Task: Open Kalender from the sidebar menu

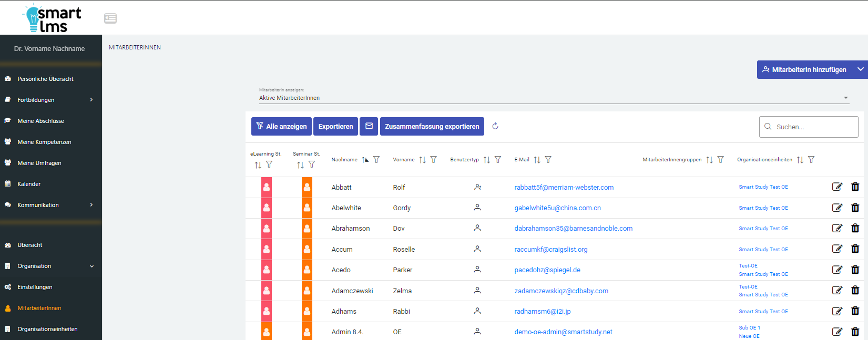Action: [x=29, y=184]
